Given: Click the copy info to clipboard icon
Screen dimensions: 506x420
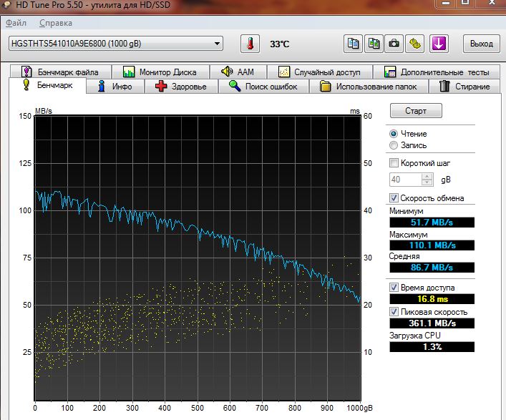Looking at the screenshot, I should click(353, 44).
